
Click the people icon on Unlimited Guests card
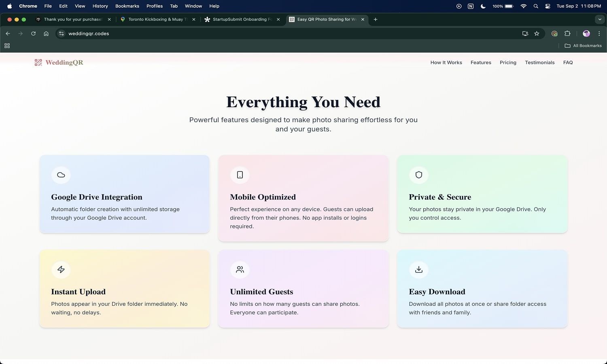(240, 270)
